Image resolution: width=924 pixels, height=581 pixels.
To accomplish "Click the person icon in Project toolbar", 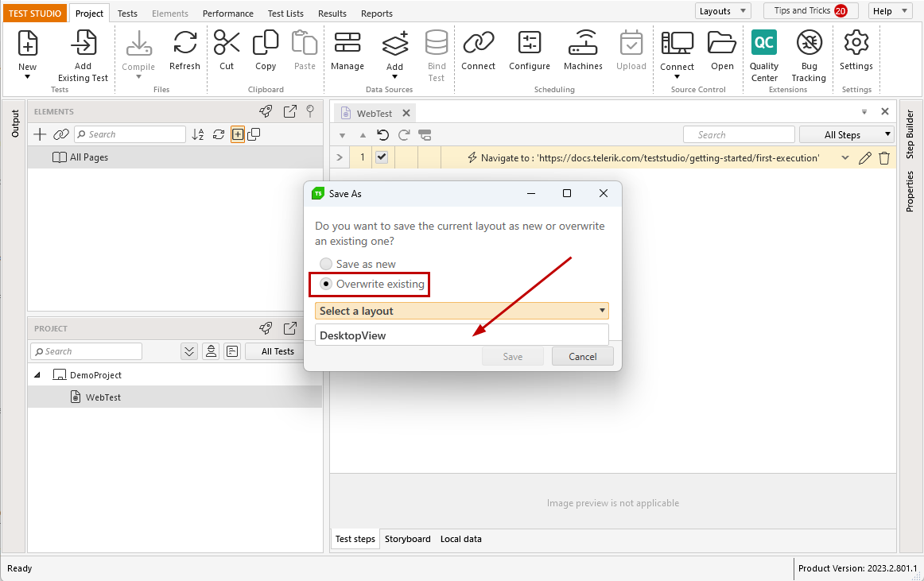I will point(211,351).
